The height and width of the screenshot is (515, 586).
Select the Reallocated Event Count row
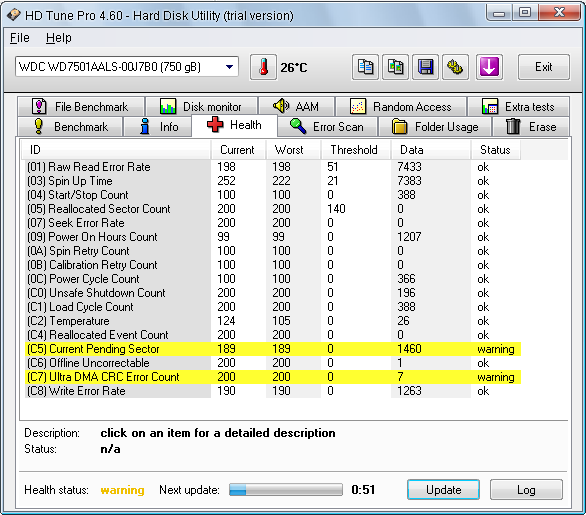pyautogui.click(x=273, y=335)
